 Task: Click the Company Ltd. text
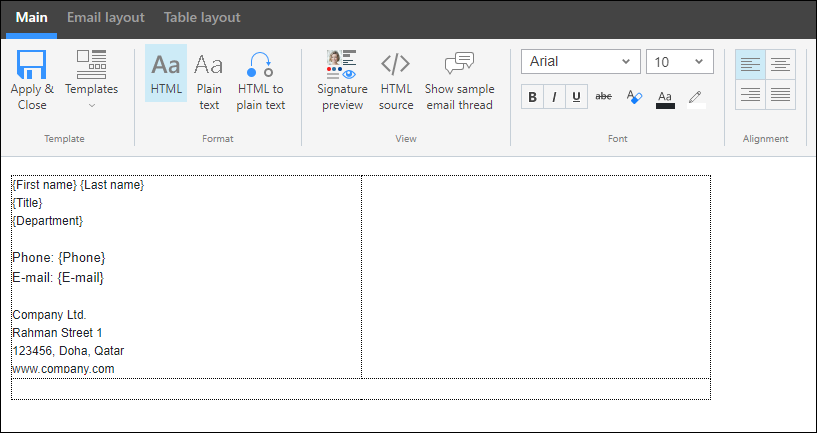(49, 315)
